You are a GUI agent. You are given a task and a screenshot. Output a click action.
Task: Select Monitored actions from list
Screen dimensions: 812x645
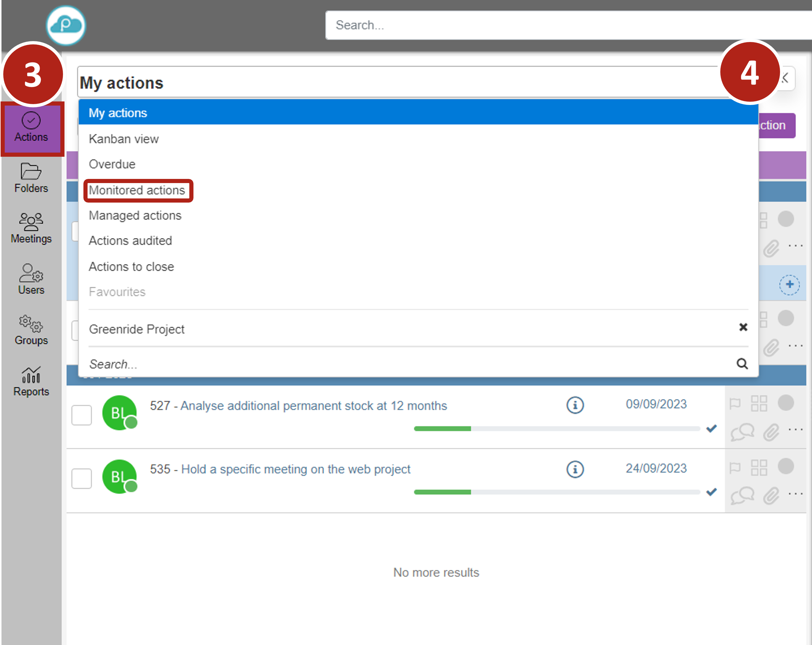[137, 190]
